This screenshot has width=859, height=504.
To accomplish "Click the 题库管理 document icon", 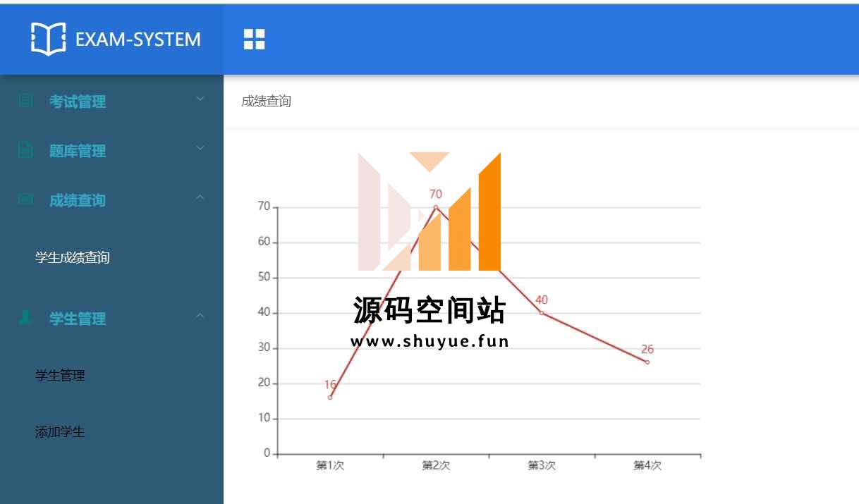I will (x=25, y=150).
